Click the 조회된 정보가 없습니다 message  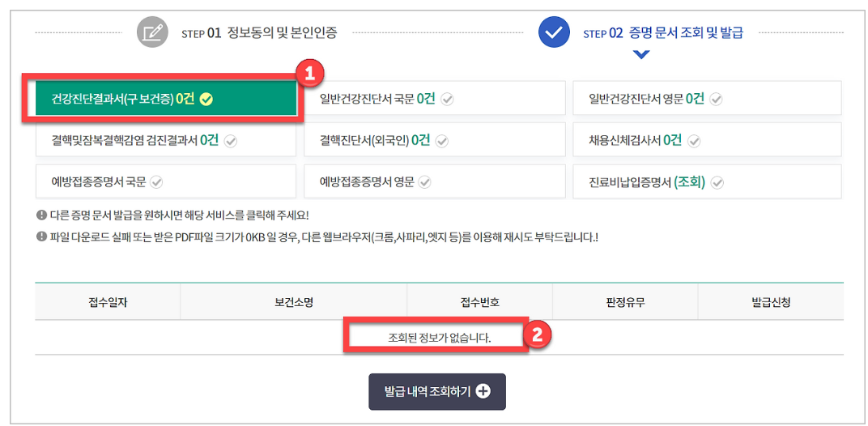440,337
